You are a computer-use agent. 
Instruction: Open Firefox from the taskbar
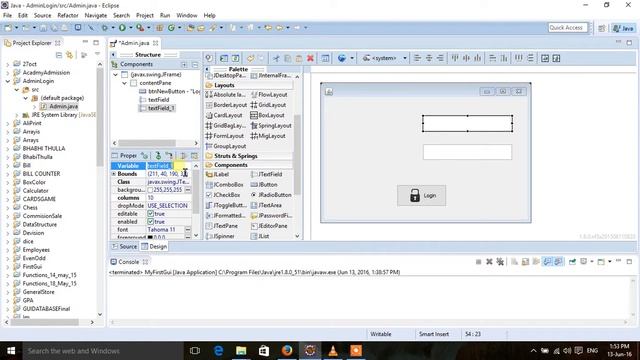point(287,351)
